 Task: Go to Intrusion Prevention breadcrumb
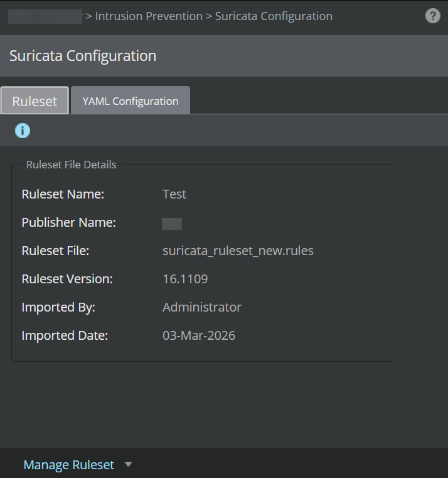[149, 16]
